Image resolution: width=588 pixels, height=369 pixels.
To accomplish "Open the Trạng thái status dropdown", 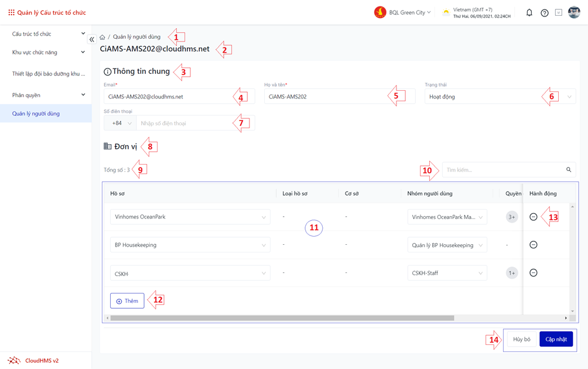I will pyautogui.click(x=500, y=97).
